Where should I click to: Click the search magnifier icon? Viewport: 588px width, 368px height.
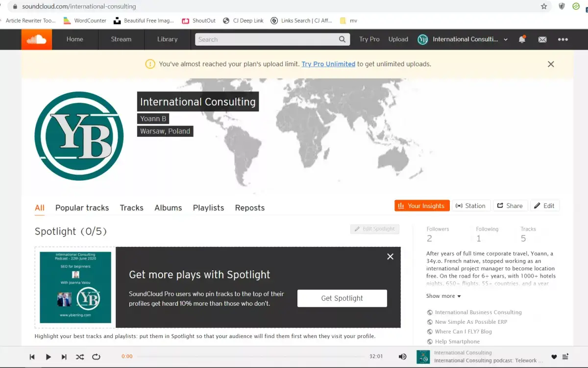[x=343, y=39]
